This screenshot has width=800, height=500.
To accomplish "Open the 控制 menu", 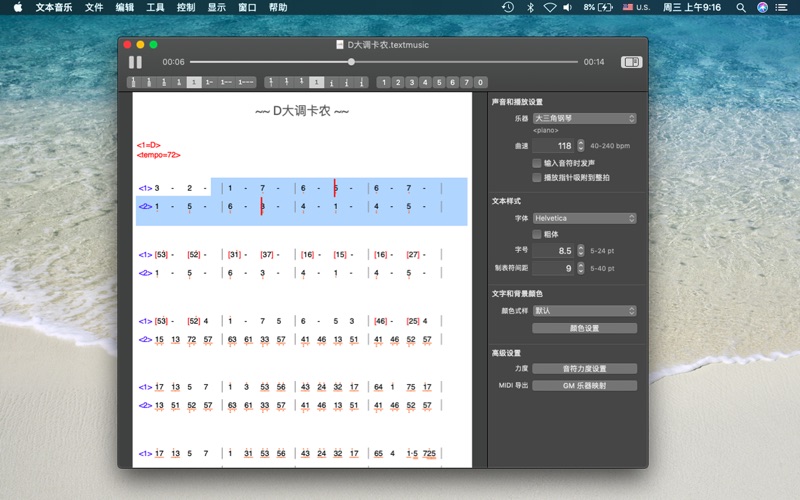I will click(x=185, y=7).
